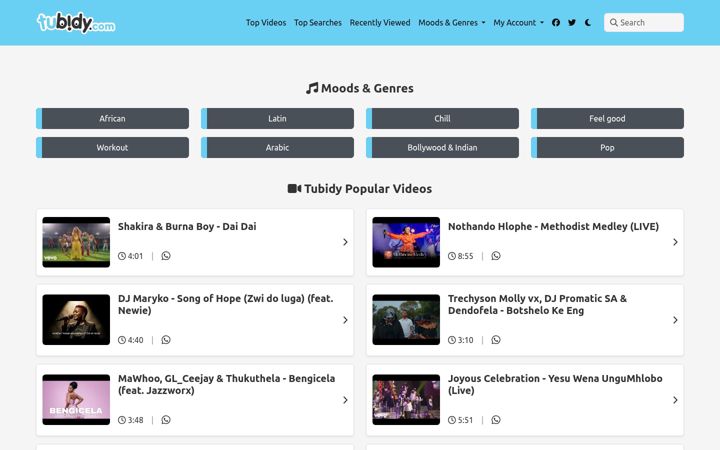Click title DJ Maryko - Song of Hope

pos(226,304)
